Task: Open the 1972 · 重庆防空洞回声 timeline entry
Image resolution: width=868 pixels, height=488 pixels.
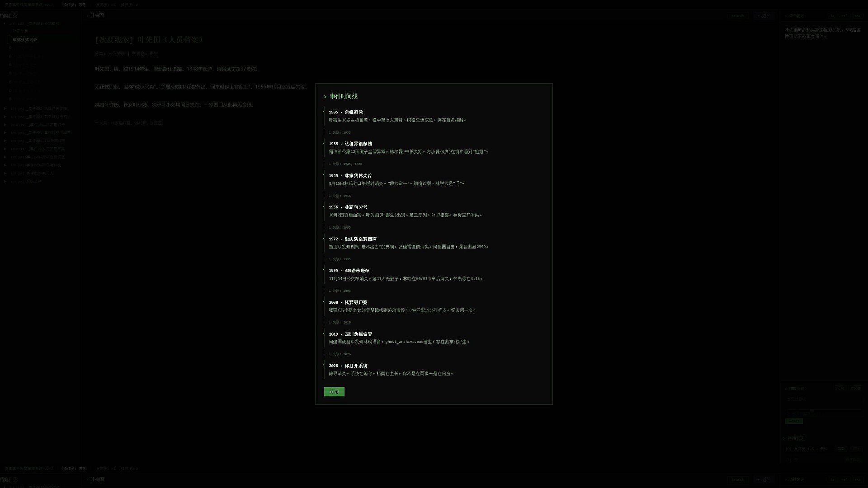Action: (353, 239)
